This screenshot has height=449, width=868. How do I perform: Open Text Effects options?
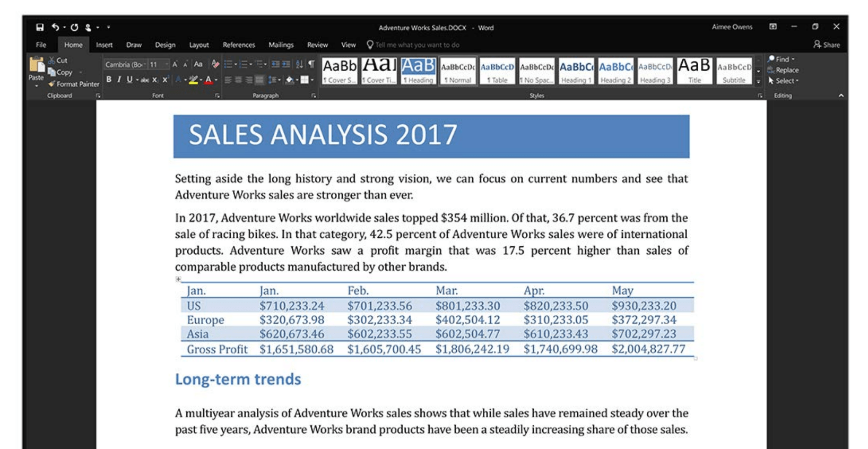point(178,80)
